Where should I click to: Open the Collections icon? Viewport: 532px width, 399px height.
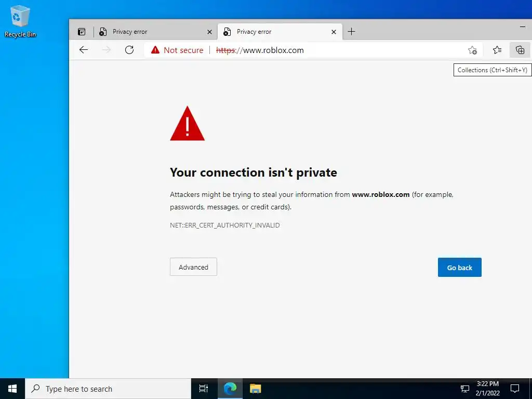click(x=520, y=50)
